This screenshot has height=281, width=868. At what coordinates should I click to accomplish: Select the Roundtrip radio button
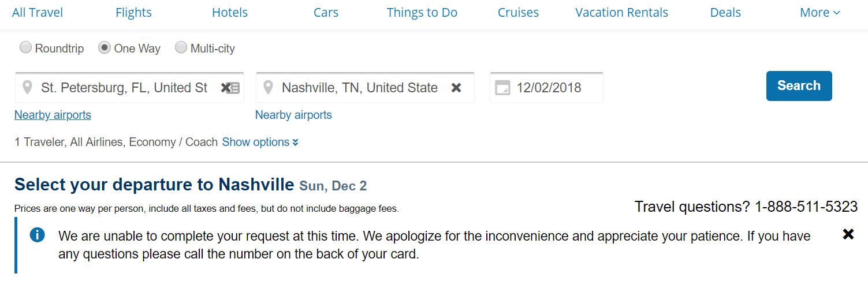point(26,48)
